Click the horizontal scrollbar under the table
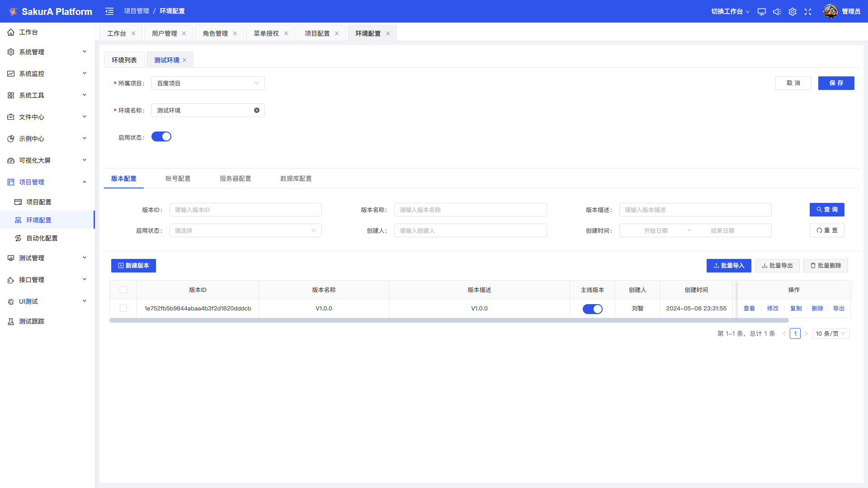Image resolution: width=868 pixels, height=488 pixels. pyautogui.click(x=448, y=320)
